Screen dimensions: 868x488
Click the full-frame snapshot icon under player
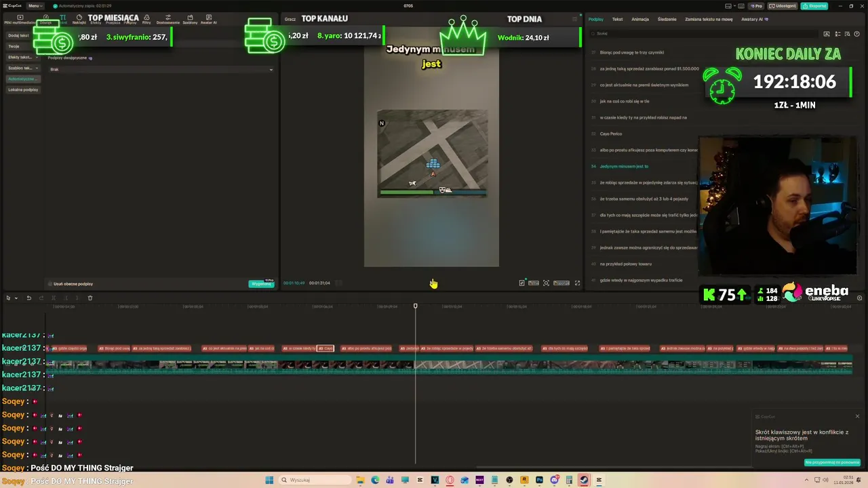[x=546, y=283]
